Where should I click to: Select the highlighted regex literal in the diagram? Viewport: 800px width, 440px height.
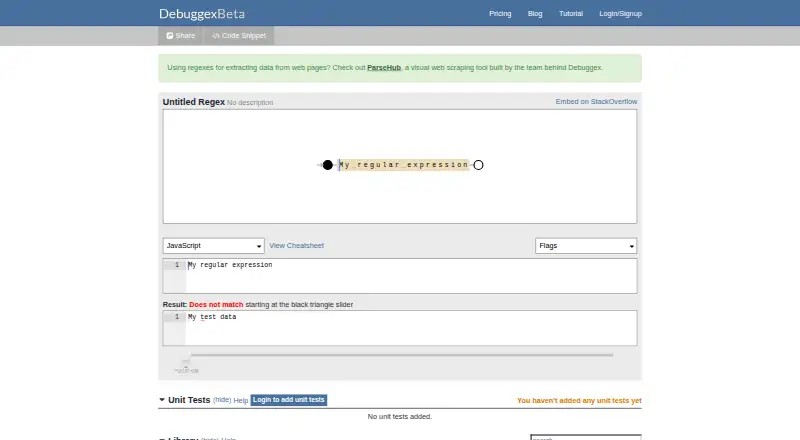tap(404, 165)
